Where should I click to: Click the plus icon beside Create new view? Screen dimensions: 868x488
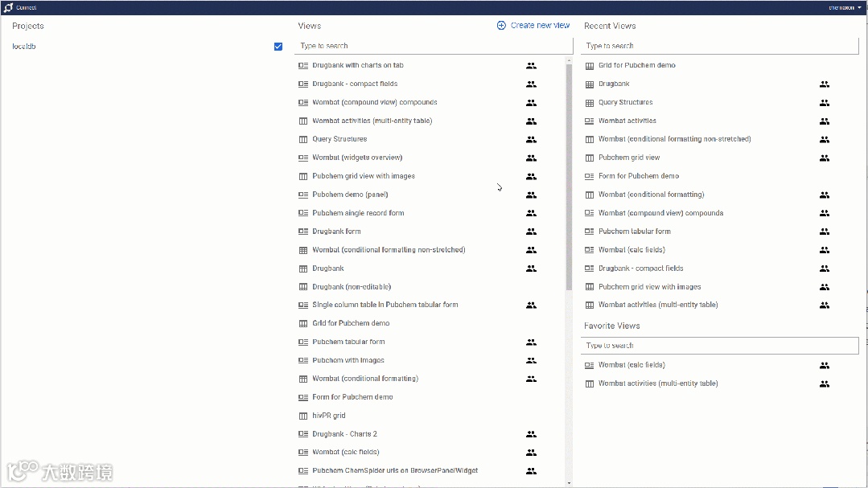pos(501,26)
